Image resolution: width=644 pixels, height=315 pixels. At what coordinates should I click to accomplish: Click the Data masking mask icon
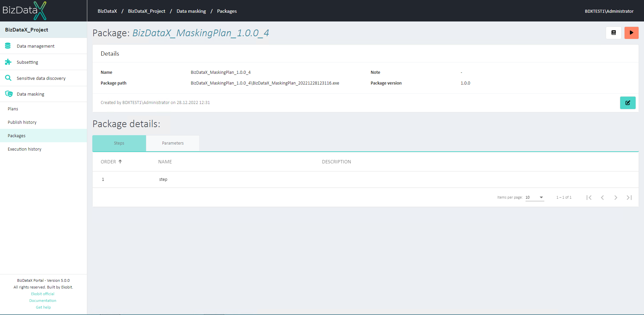[x=9, y=94]
